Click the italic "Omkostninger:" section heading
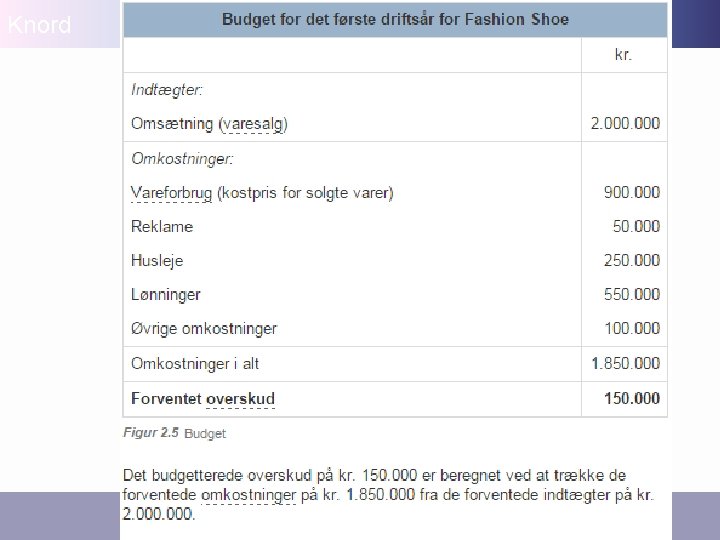The image size is (720, 540). click(x=182, y=159)
